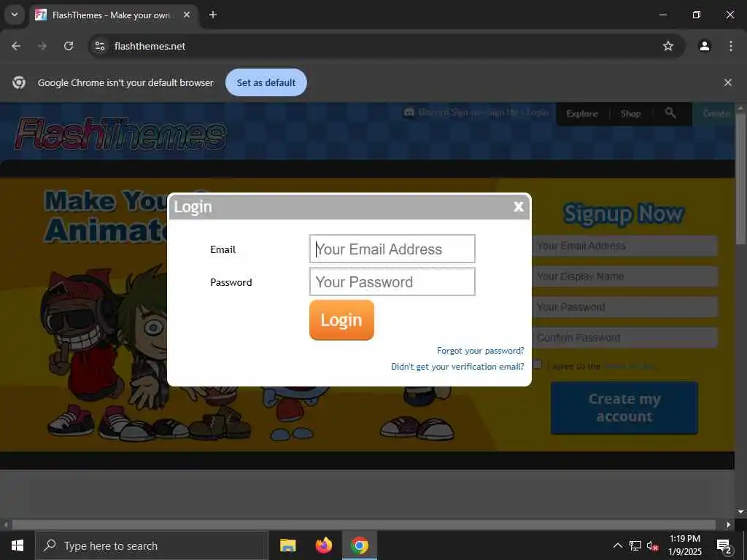Open a new tab with plus button
The height and width of the screenshot is (560, 747).
(213, 15)
